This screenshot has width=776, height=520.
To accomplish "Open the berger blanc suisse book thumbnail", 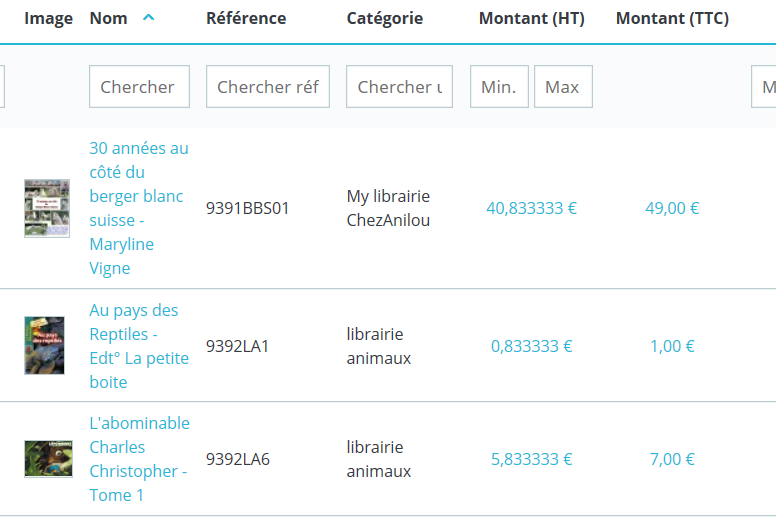I will (47, 208).
